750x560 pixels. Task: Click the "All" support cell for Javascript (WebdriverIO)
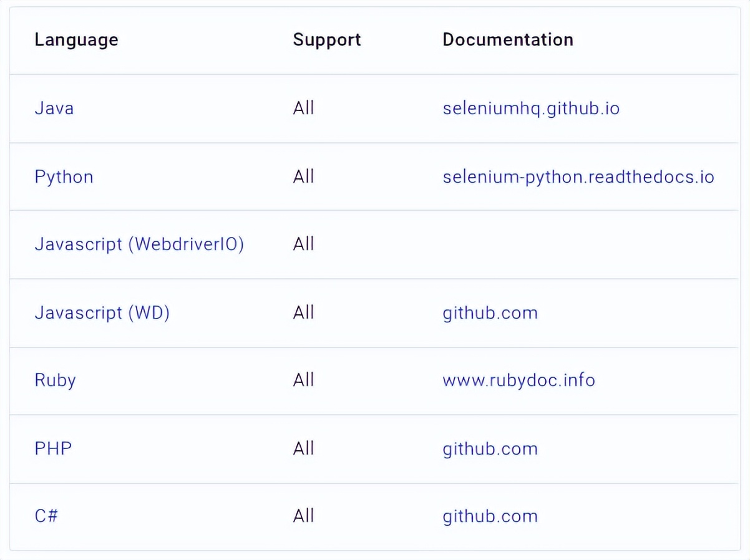tap(303, 244)
